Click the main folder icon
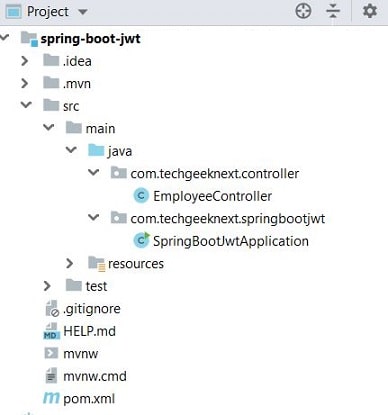 click(74, 127)
